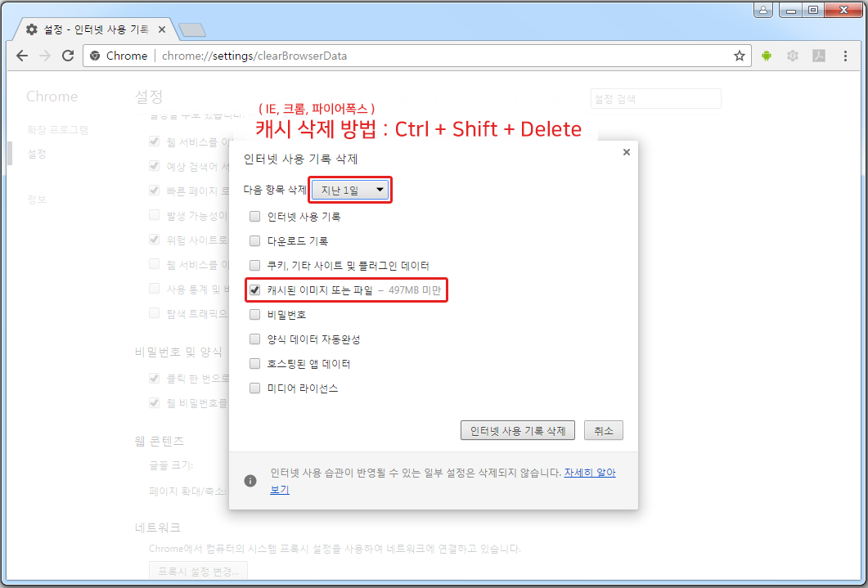
Task: Close the clear browsing data dialog
Action: pos(626,151)
